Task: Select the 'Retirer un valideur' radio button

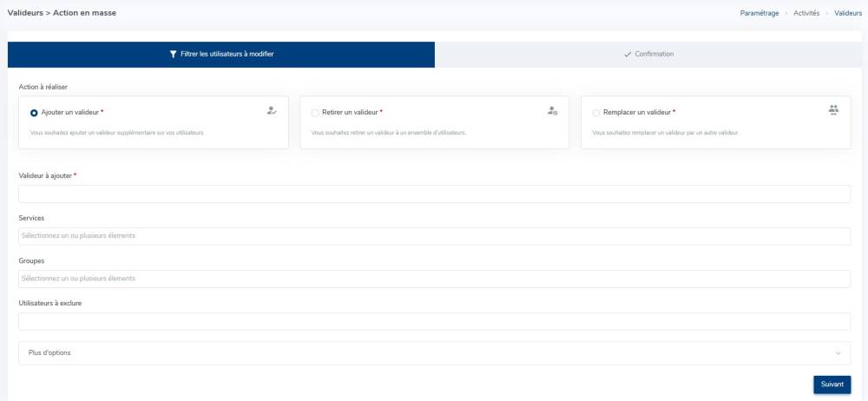Action: pyautogui.click(x=315, y=113)
